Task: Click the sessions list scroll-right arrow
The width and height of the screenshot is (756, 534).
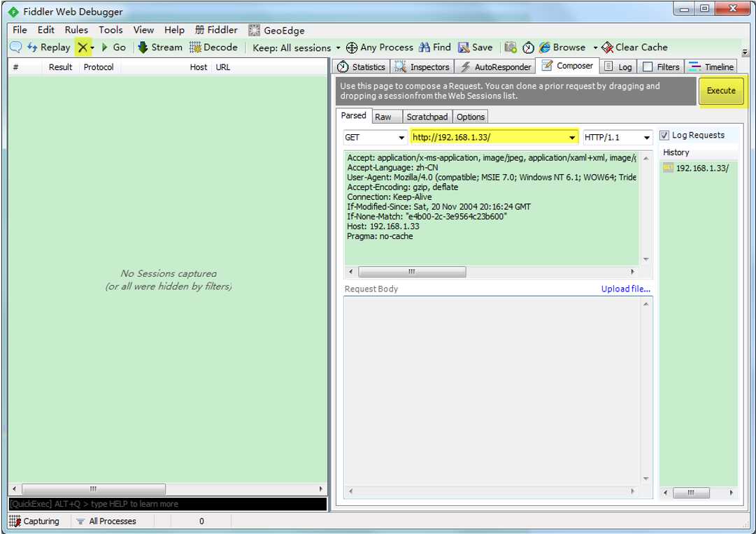Action: coord(321,489)
